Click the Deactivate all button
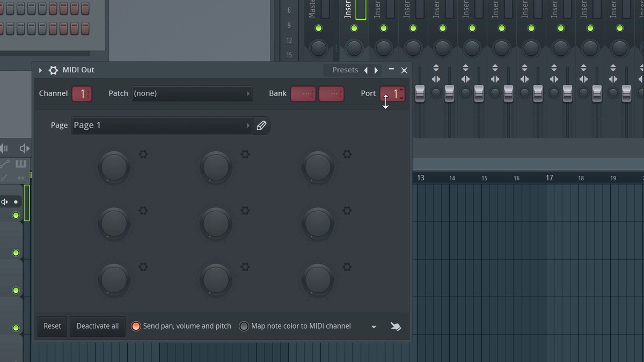The image size is (644, 362). [x=97, y=326]
